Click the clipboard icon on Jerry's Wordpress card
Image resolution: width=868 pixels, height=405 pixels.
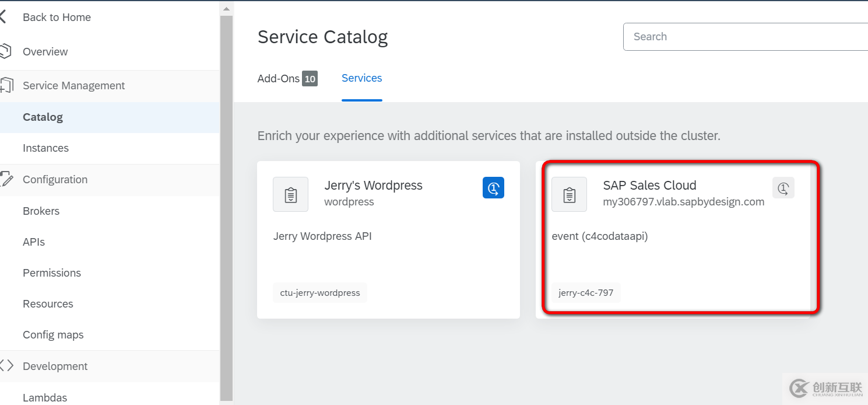coord(290,194)
